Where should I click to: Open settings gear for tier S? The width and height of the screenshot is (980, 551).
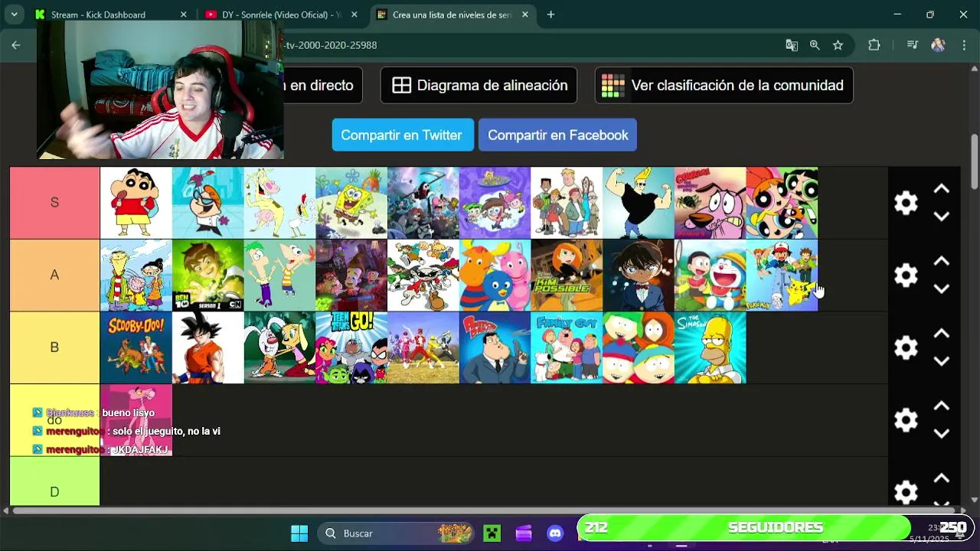click(x=906, y=203)
